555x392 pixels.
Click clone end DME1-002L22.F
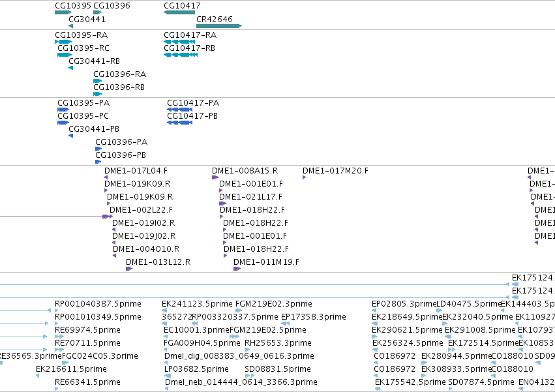(142, 210)
